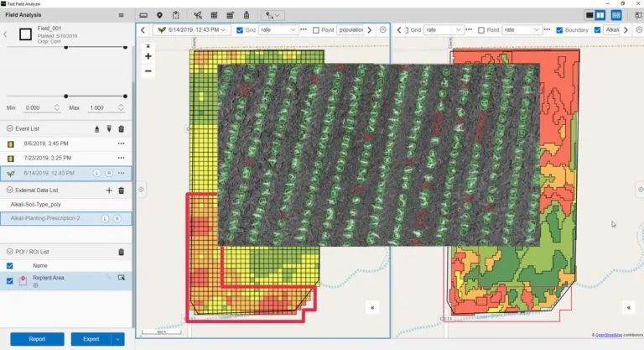Collapse the Event List section
Screen dimensions: 644x350
coord(9,128)
